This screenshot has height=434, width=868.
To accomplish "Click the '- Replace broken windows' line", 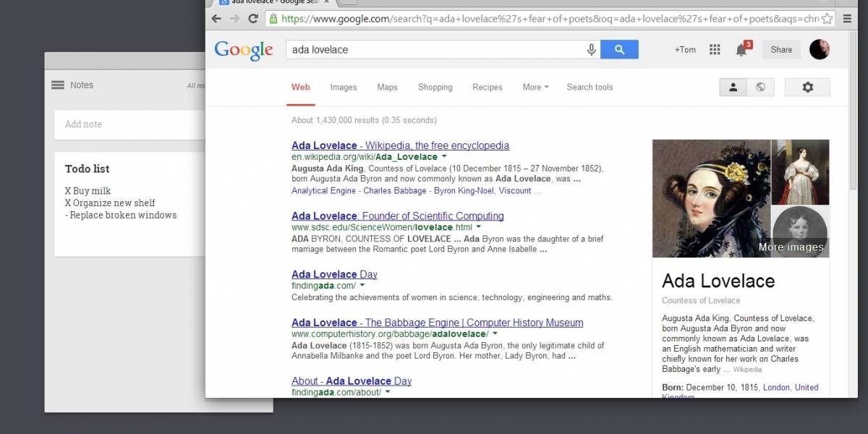I will click(121, 215).
